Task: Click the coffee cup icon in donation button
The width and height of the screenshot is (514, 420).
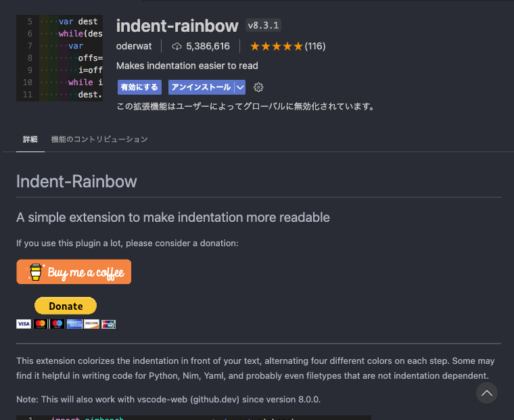Action: 36,272
